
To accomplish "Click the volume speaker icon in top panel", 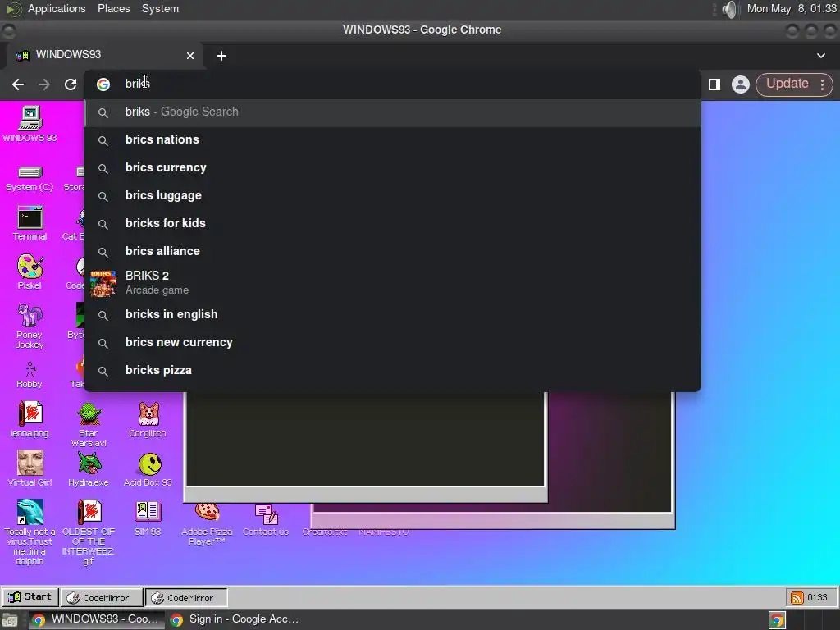I will [729, 8].
